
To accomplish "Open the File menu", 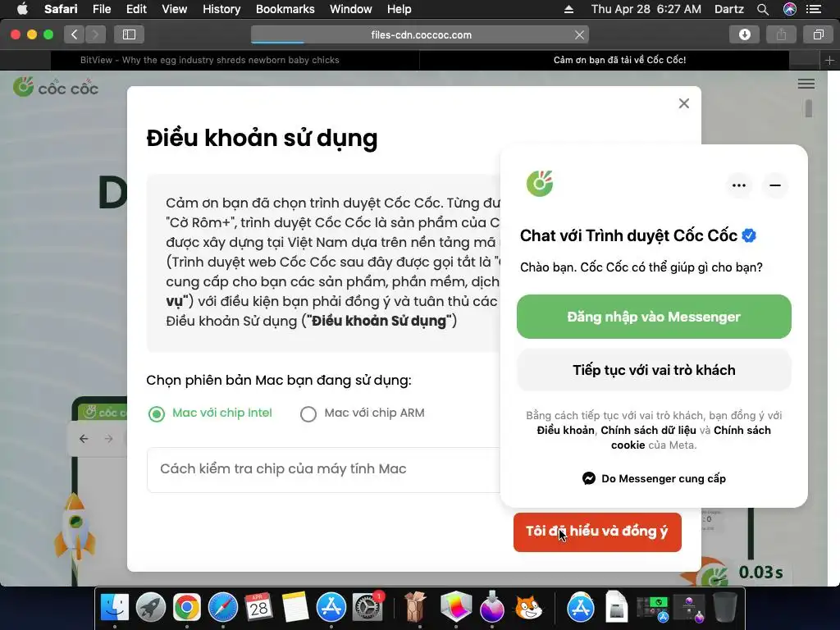I will [x=101, y=9].
